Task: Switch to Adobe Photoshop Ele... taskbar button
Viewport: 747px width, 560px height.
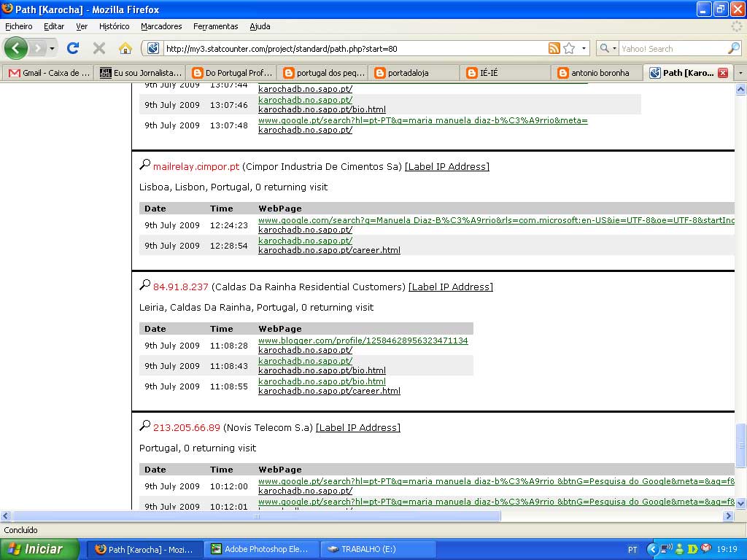Action: (261, 550)
